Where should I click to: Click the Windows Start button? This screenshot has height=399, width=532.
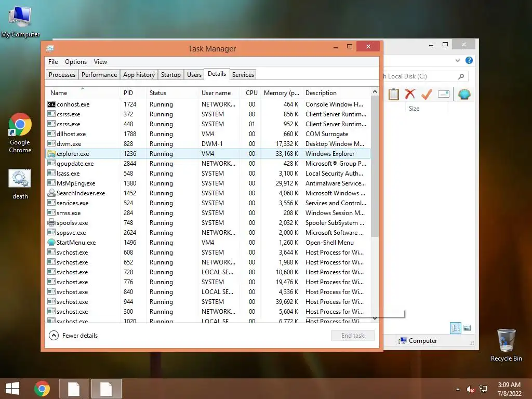[x=12, y=389]
